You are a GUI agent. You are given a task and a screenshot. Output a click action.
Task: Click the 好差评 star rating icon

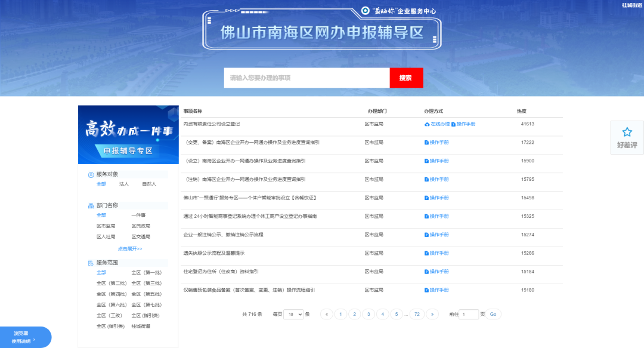click(627, 133)
